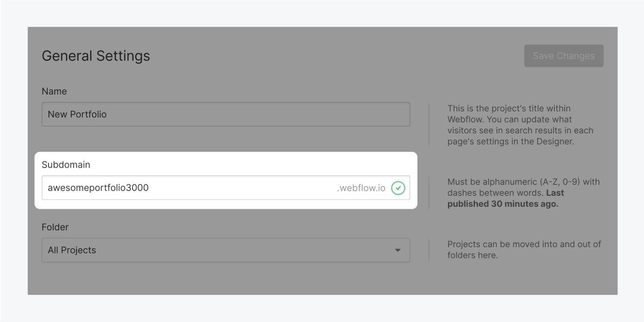
Task: Click the validation status indicator near subdomain field
Action: point(399,187)
